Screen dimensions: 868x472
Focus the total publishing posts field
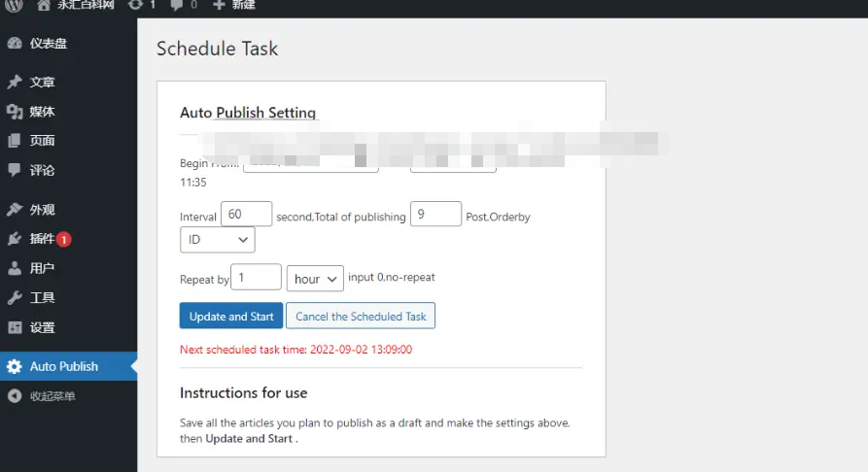point(435,214)
